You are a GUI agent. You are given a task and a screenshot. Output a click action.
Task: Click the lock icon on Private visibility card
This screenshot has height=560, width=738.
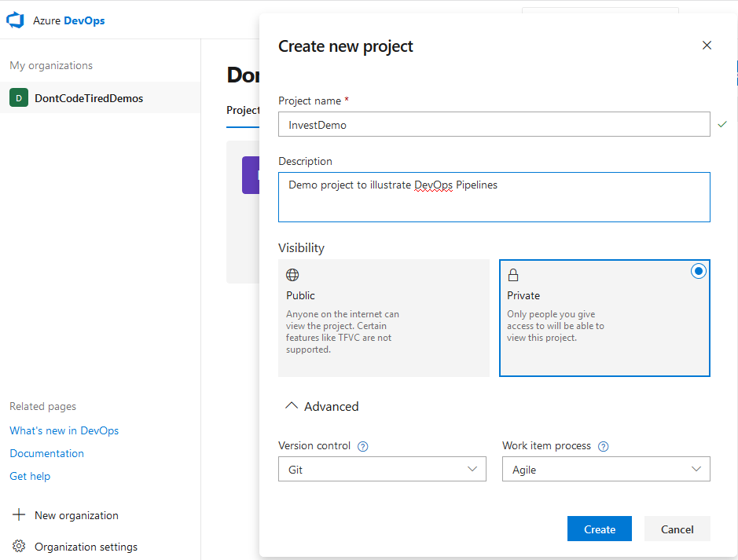(513, 275)
